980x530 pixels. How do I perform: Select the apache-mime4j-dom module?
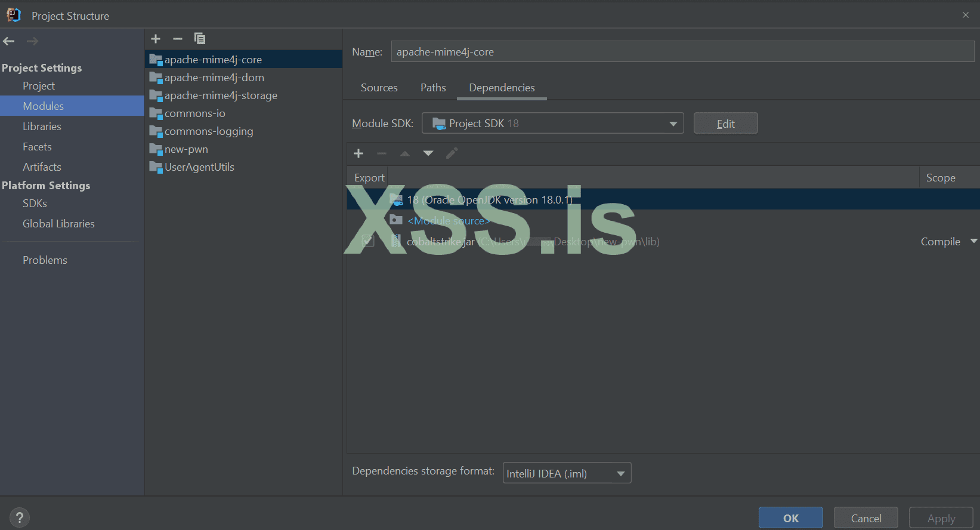(x=244, y=78)
